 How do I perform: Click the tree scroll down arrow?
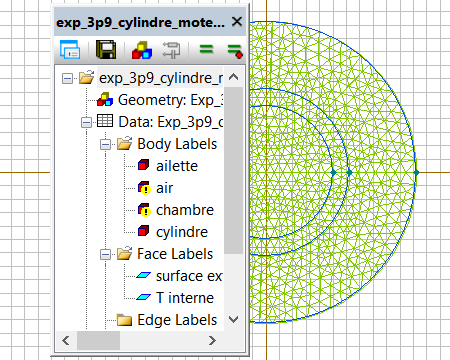[234, 320]
